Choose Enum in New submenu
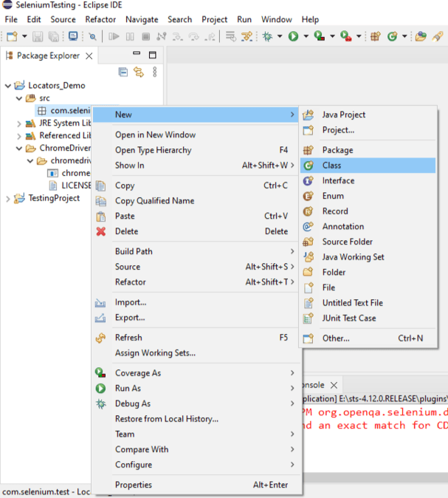This screenshot has width=448, height=498. [368, 196]
